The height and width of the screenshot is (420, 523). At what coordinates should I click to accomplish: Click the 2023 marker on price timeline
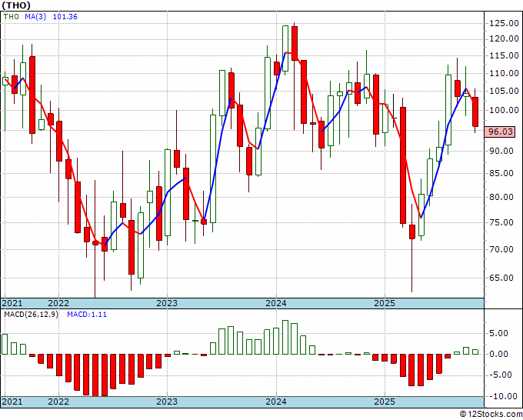167,303
